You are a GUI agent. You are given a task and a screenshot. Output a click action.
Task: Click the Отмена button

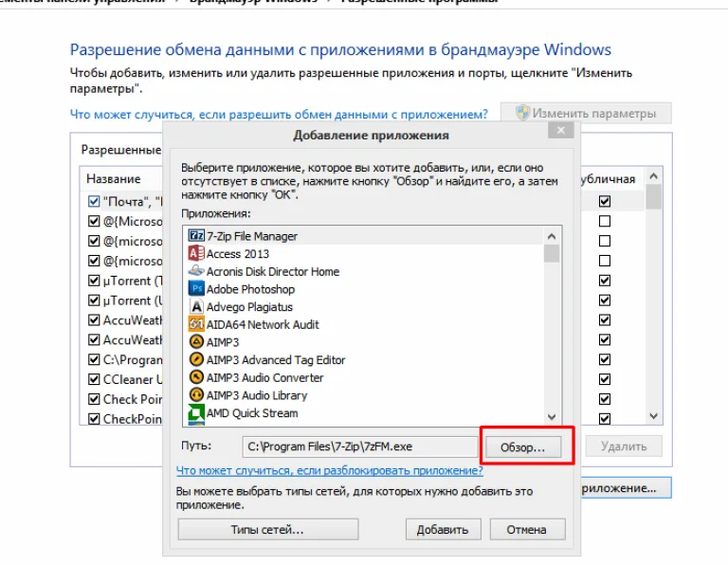pyautogui.click(x=527, y=529)
